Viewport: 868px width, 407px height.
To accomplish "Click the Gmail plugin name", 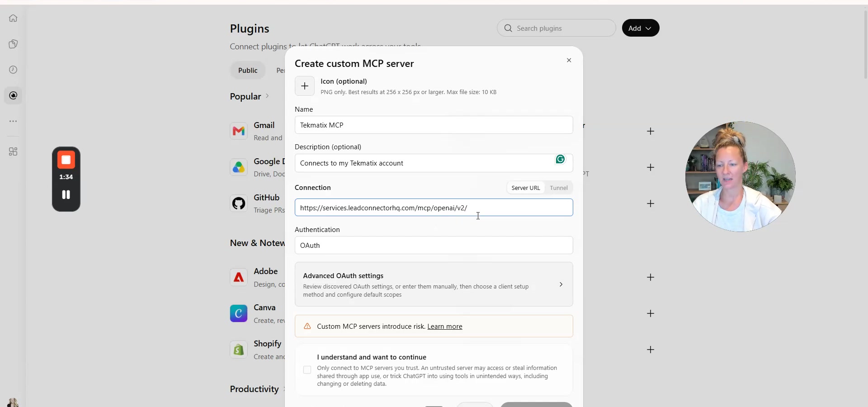I will tap(264, 125).
